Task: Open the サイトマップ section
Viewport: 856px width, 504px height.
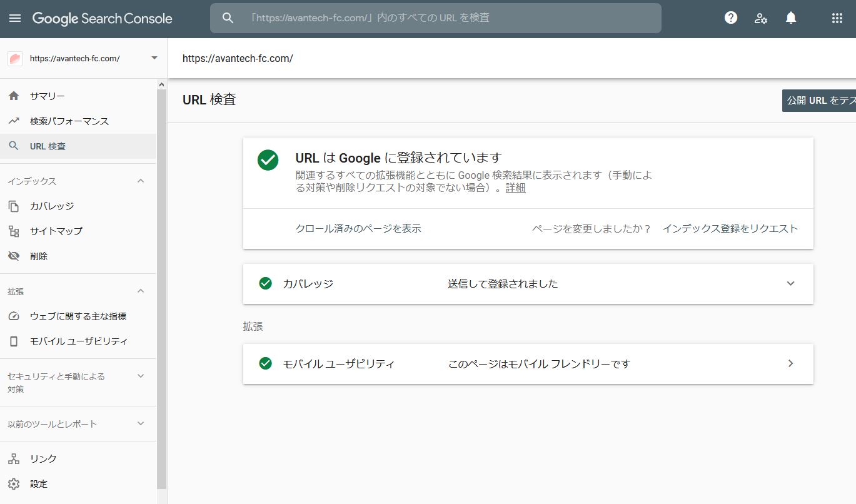Action: click(x=55, y=231)
